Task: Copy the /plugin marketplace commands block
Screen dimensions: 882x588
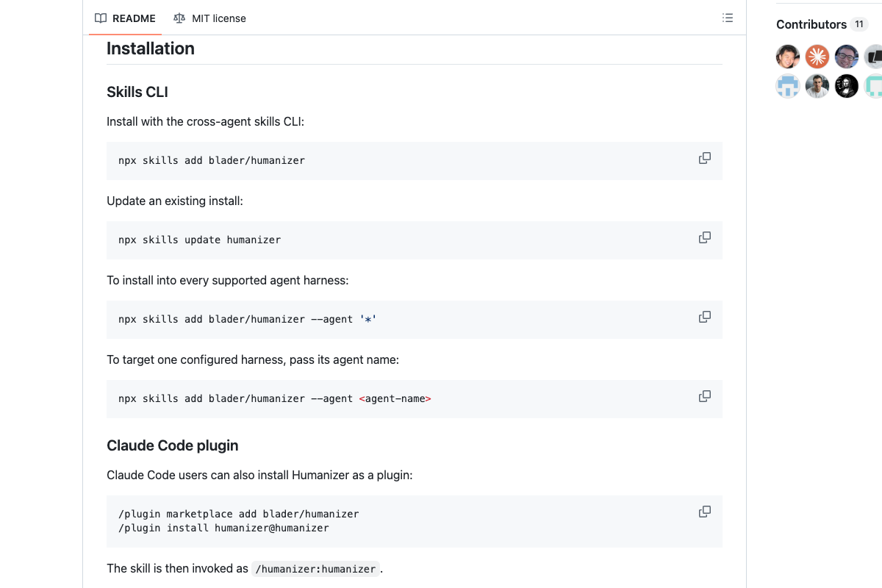Action: (704, 512)
